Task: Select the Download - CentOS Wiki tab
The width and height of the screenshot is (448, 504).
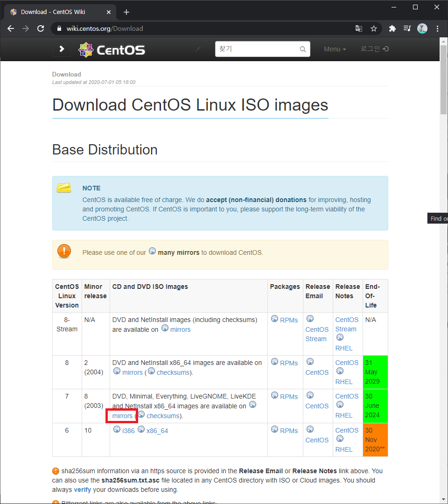Action: (x=60, y=12)
